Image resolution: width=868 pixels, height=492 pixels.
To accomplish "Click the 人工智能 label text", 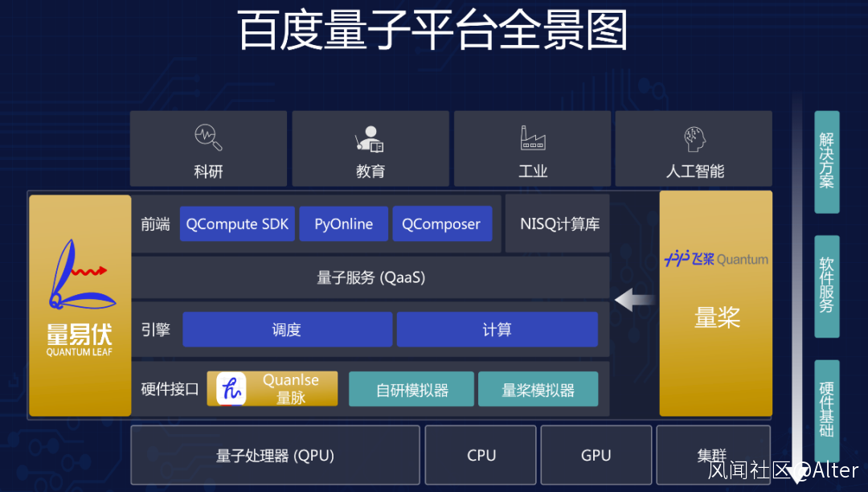I will [694, 171].
